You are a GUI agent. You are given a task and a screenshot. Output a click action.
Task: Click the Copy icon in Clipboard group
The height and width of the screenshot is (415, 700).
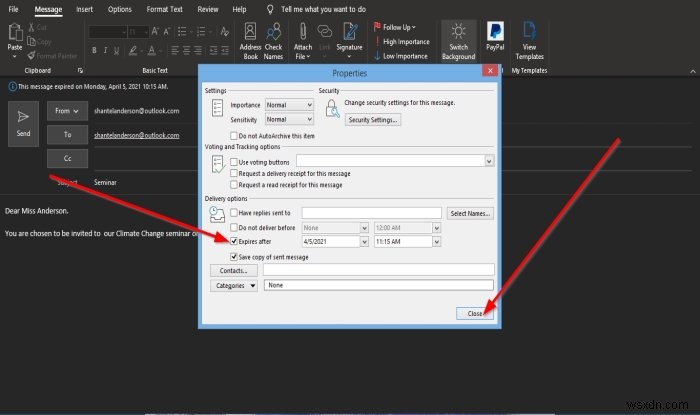(31, 42)
